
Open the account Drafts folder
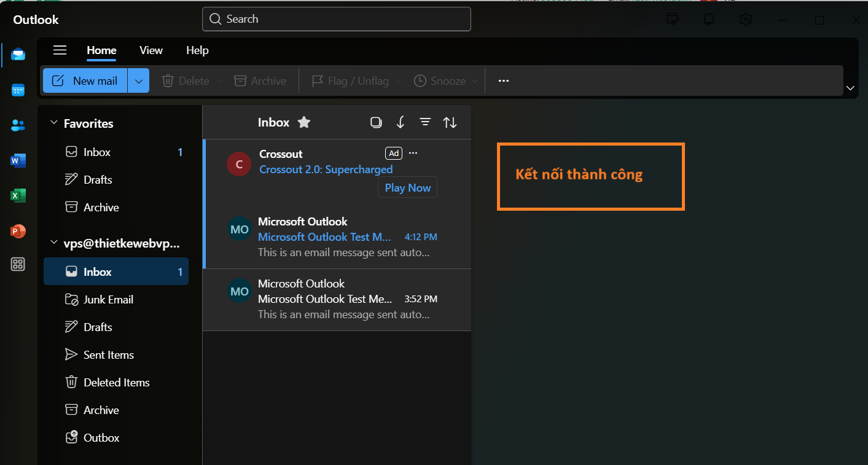pos(116,327)
